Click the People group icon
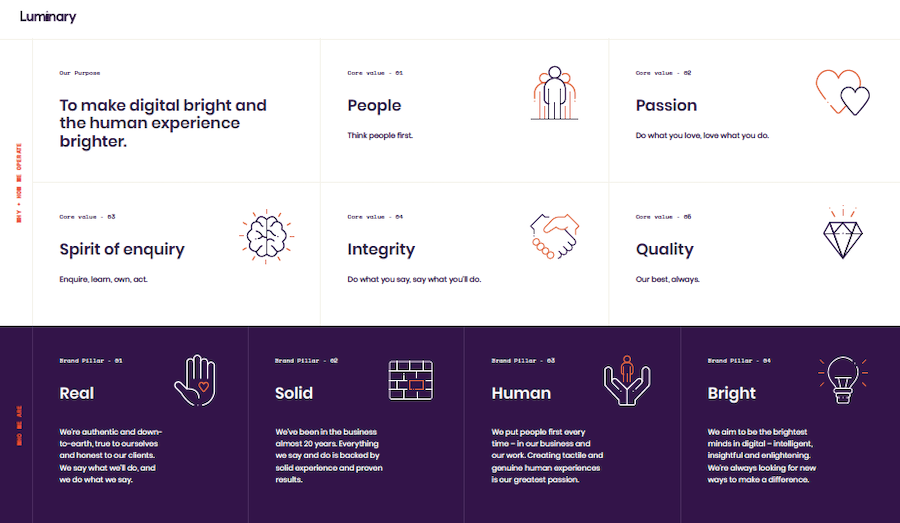This screenshot has width=900, height=523. (554, 93)
